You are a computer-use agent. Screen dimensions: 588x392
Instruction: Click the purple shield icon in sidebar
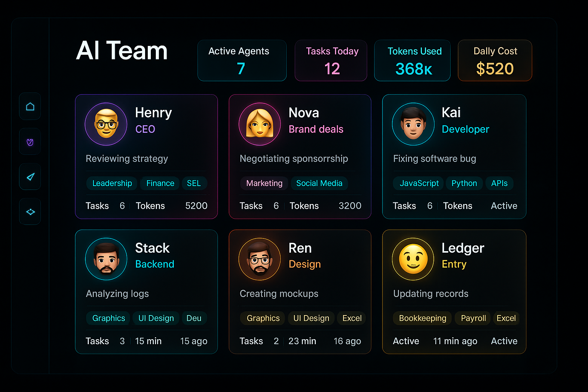(x=30, y=142)
